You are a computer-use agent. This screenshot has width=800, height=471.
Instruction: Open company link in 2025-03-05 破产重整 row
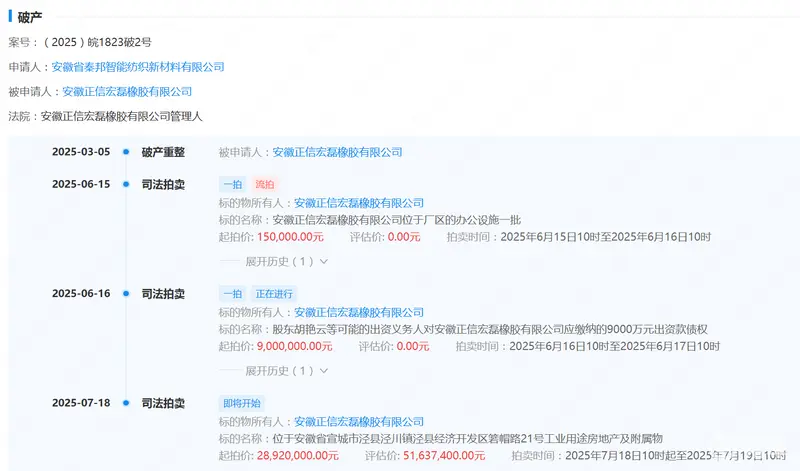337,152
